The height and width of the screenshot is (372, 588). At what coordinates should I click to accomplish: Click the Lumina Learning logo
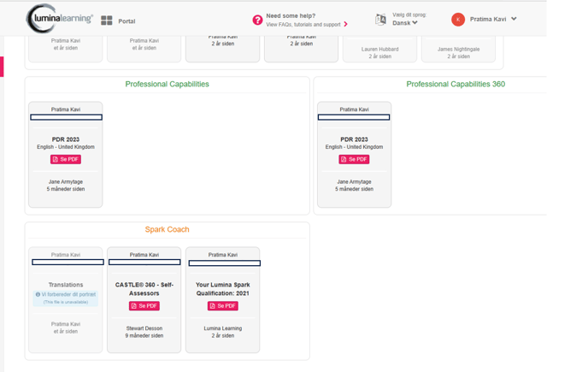tap(59, 19)
